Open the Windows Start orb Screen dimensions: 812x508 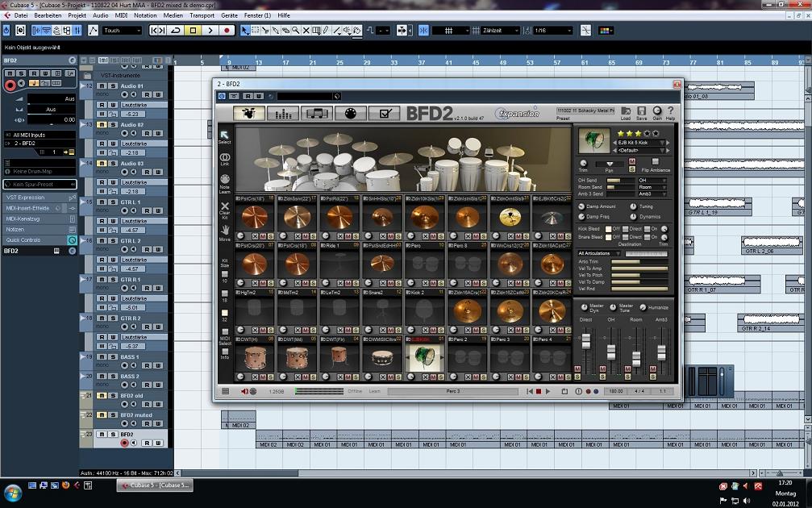(12, 493)
